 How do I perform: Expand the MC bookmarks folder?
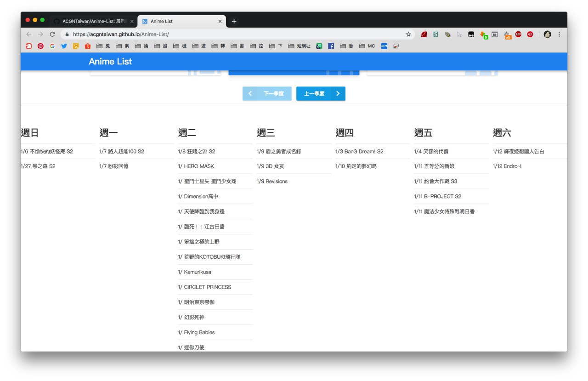[367, 46]
